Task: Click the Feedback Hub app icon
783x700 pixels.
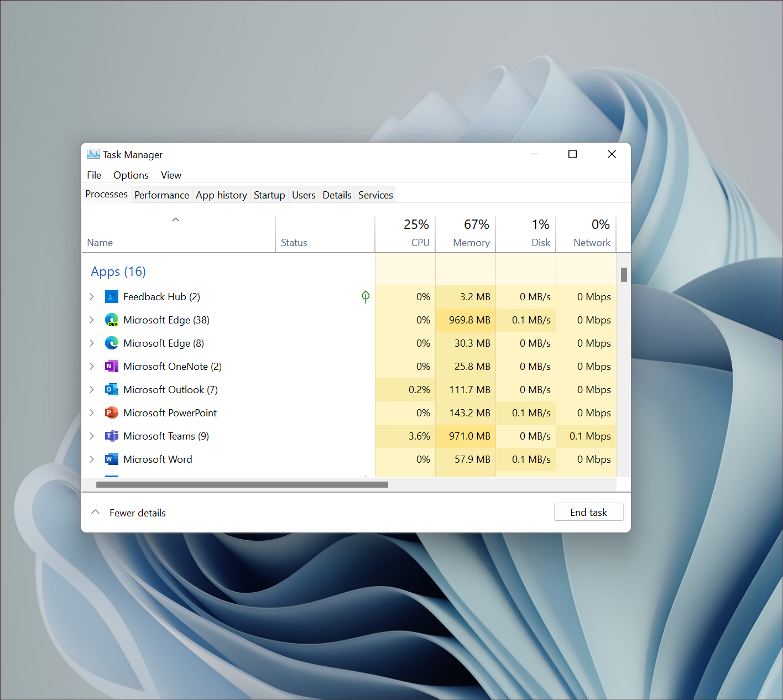Action: click(x=112, y=297)
